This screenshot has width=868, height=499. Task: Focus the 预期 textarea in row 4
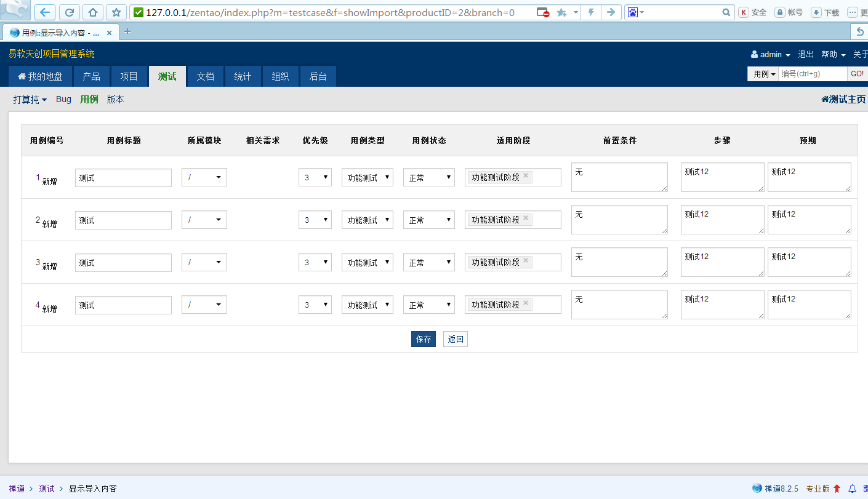point(810,305)
